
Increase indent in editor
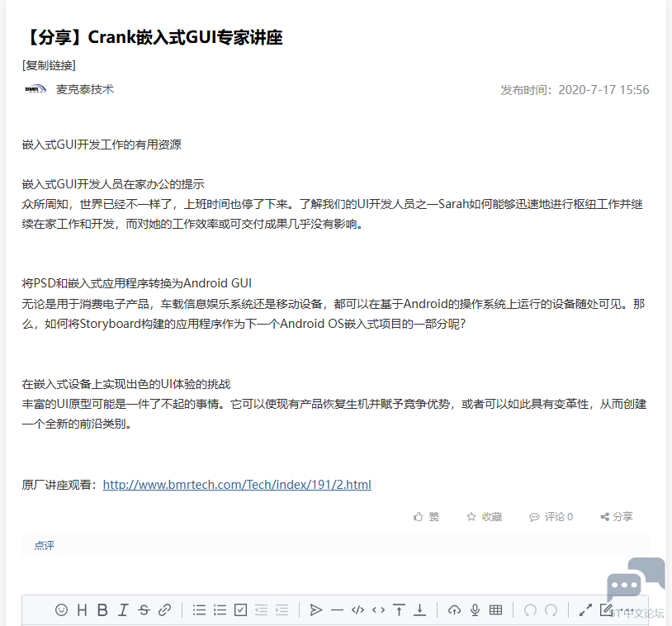pos(282,609)
